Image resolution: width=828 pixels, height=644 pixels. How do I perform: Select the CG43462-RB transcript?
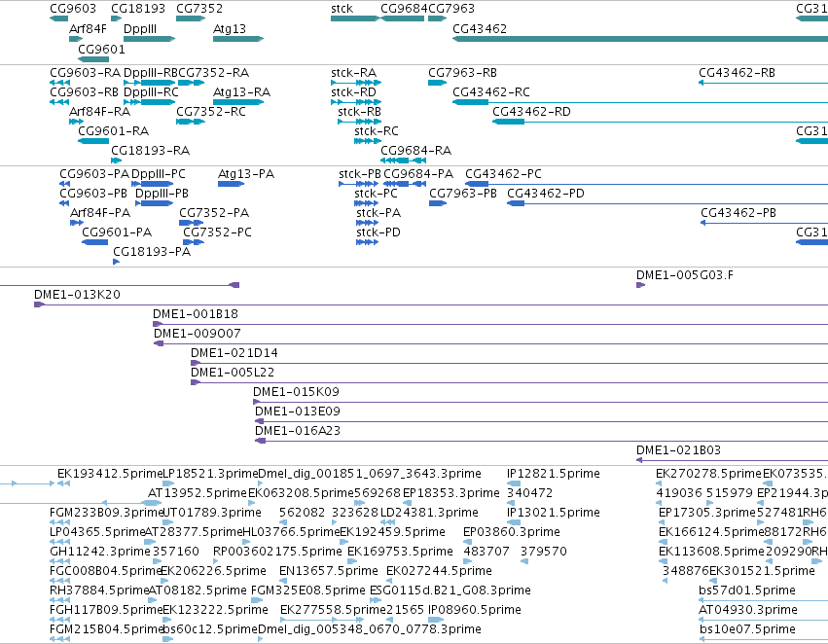[764, 83]
